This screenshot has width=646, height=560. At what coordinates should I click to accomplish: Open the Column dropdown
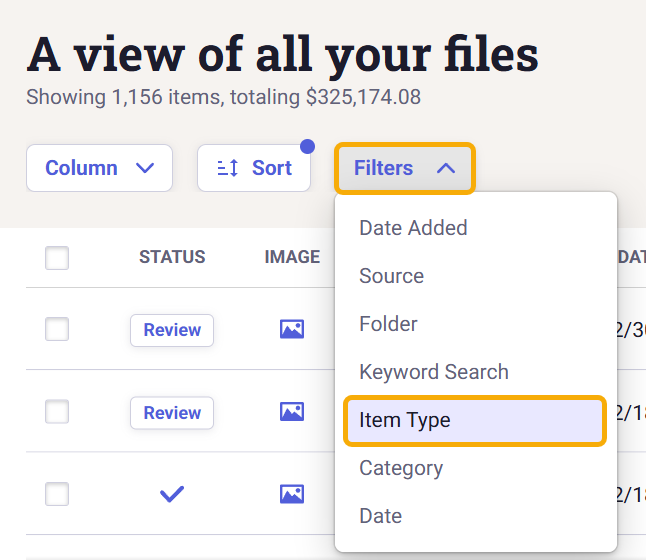pos(99,168)
